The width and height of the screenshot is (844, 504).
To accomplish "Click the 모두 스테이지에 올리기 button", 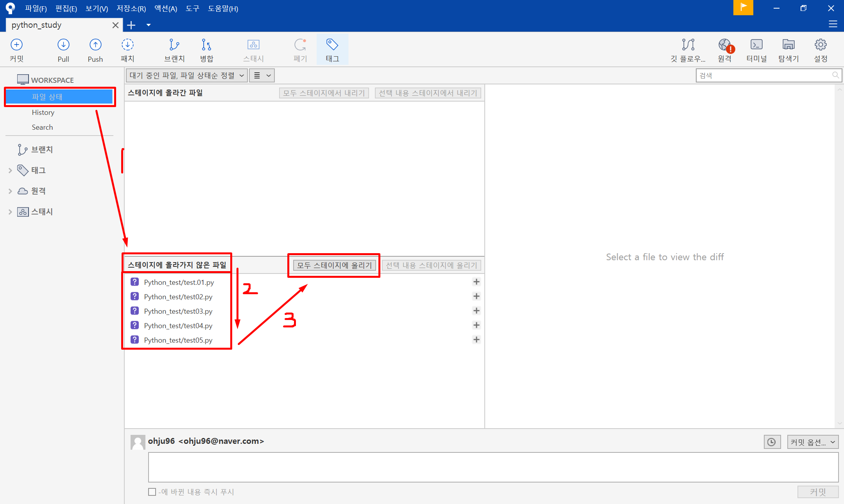I will (334, 265).
